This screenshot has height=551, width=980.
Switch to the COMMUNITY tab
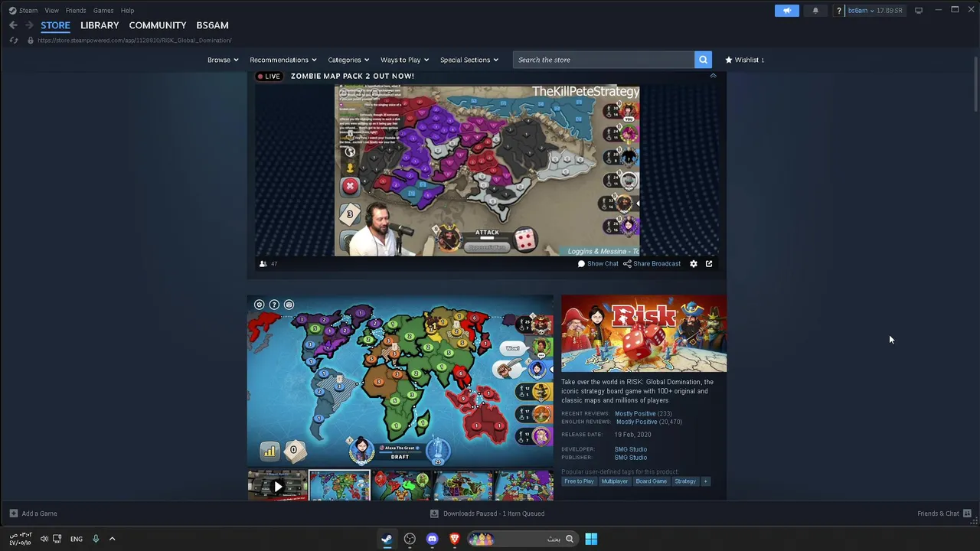158,25
